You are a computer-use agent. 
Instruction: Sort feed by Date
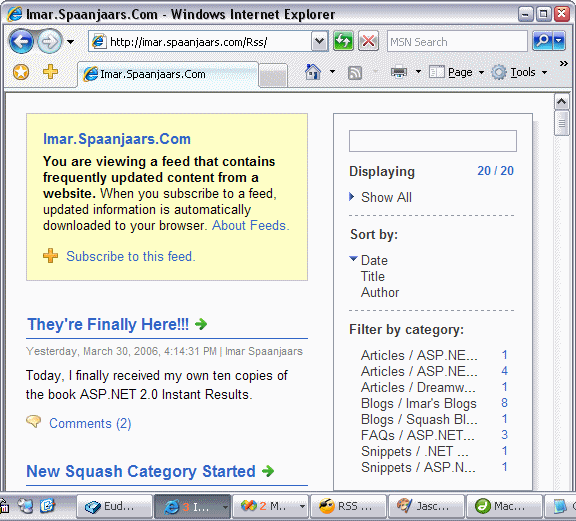pos(374,260)
